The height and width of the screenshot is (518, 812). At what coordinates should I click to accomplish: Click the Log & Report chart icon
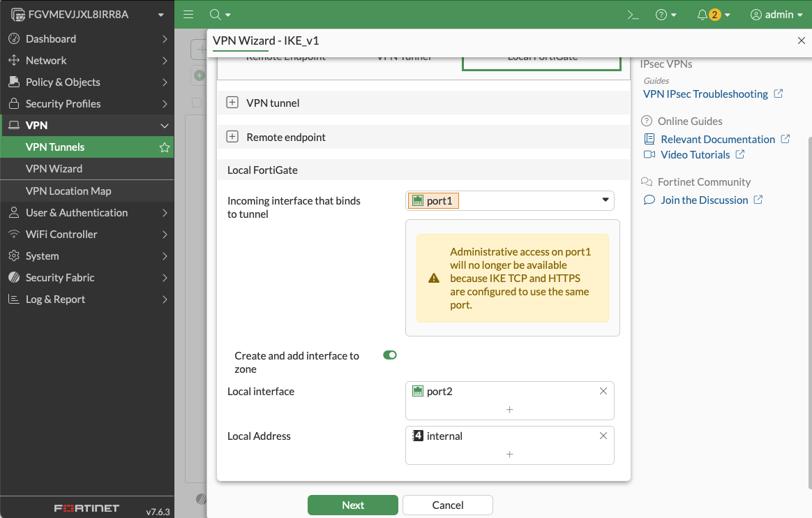click(x=14, y=299)
